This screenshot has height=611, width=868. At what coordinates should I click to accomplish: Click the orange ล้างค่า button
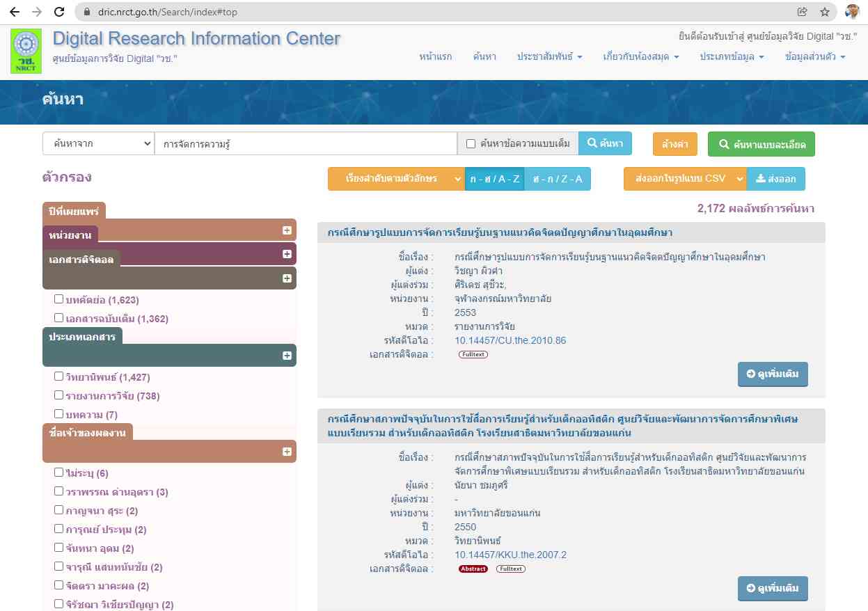click(x=674, y=144)
